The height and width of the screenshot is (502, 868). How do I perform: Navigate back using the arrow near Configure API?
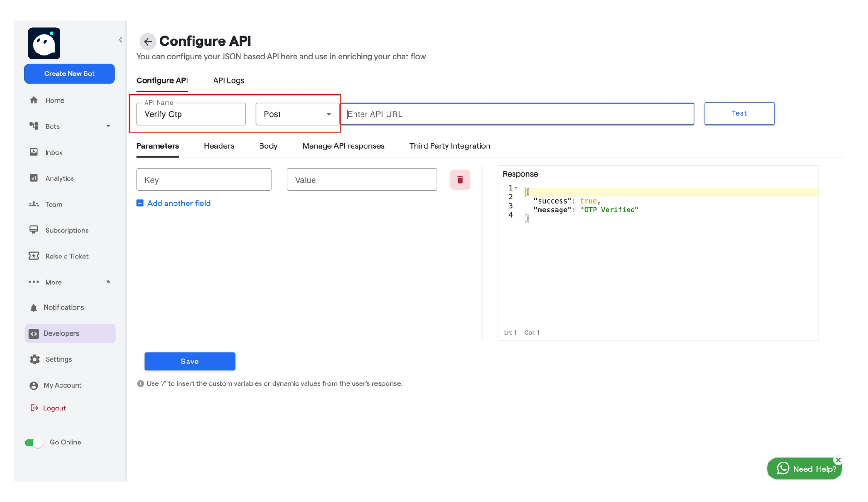(x=147, y=41)
